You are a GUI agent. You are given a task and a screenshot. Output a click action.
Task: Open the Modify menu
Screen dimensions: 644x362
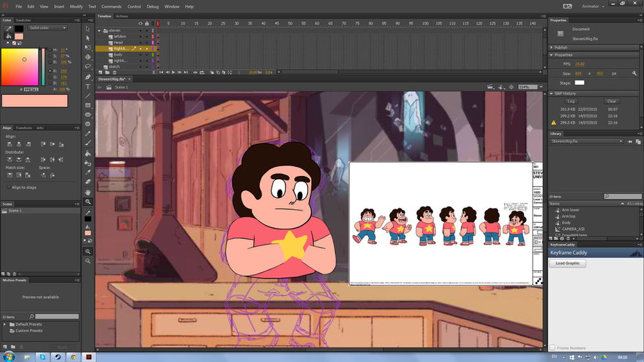click(x=76, y=6)
